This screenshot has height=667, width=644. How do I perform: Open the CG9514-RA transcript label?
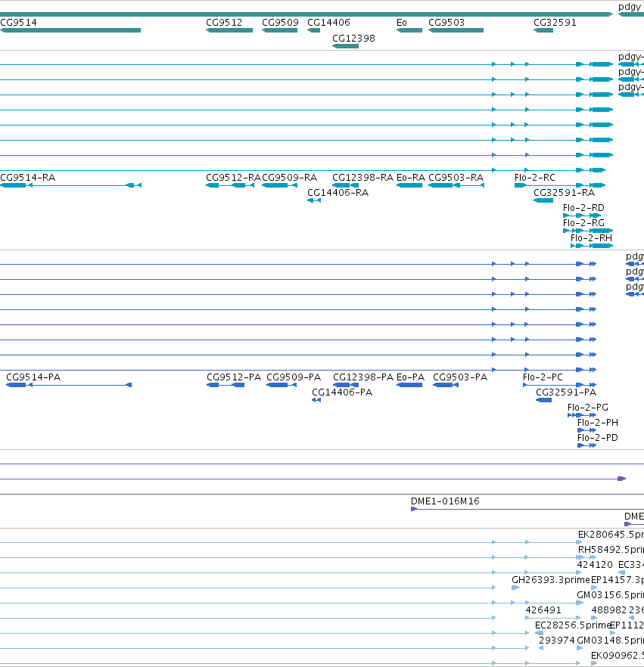tap(28, 178)
